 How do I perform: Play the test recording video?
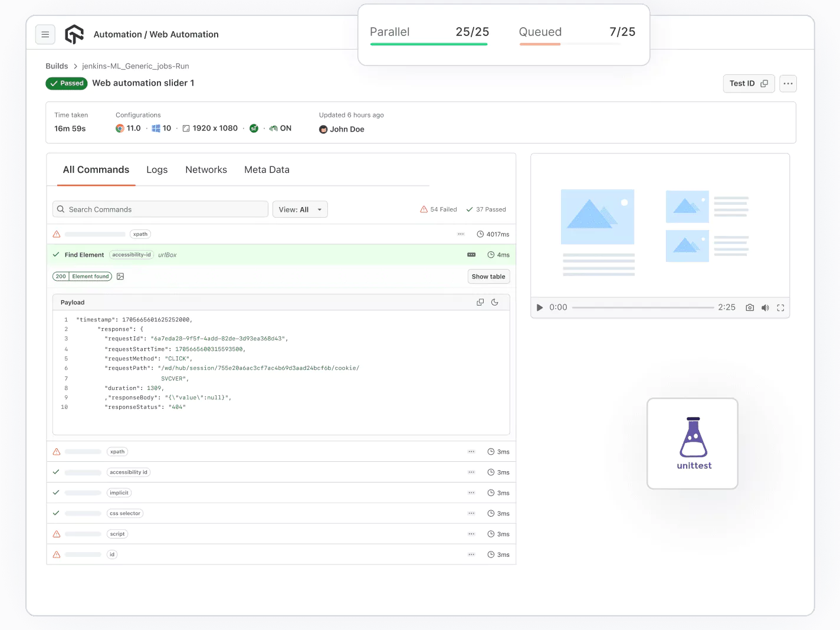539,307
